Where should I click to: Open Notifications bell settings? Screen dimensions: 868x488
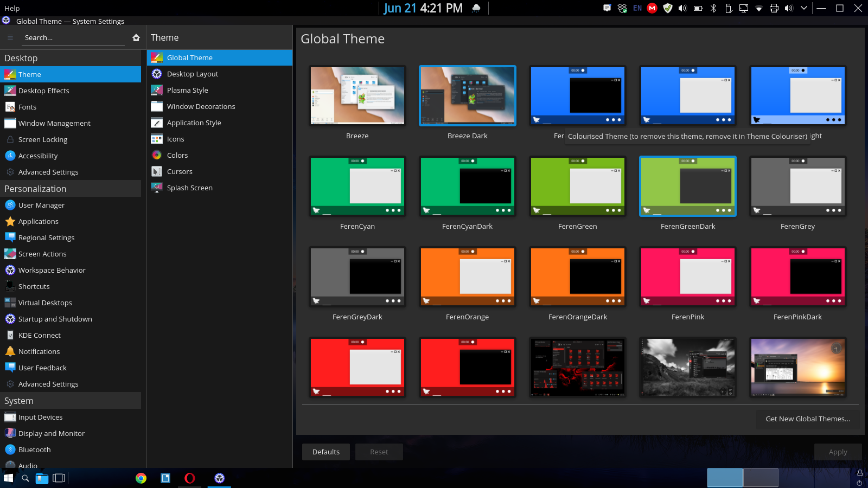click(x=10, y=351)
